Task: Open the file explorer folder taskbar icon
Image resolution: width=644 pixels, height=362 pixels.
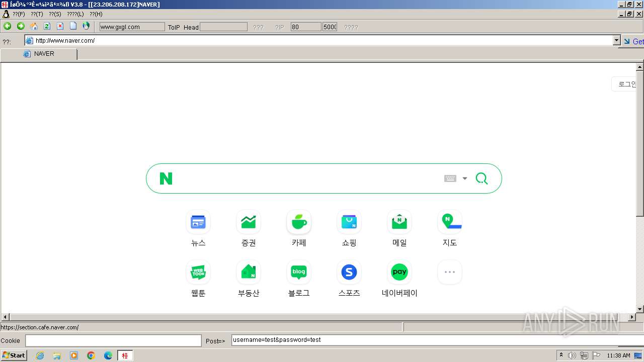Action: pyautogui.click(x=57, y=355)
